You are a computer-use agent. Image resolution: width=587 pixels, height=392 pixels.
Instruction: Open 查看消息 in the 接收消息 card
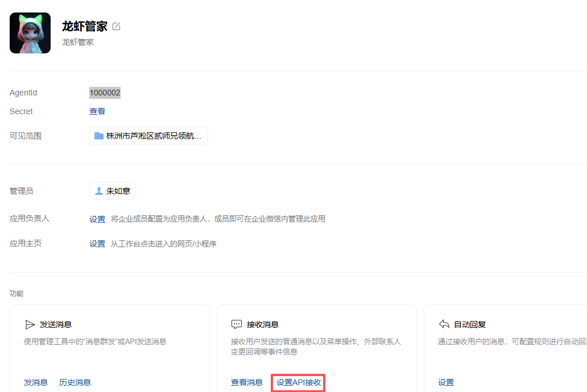247,382
